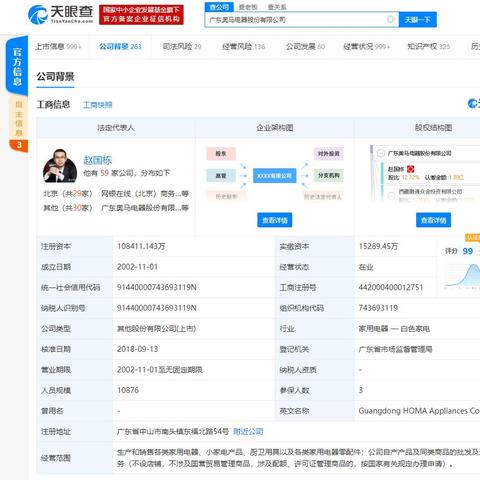The image size is (480, 480).
Task: Click the 高管 node in structure diagram
Action: pyautogui.click(x=221, y=175)
